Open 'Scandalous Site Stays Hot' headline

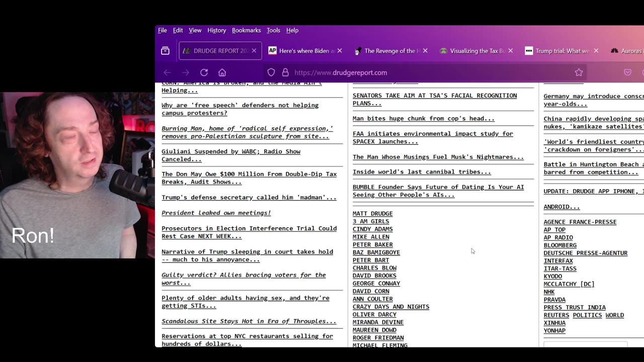[x=249, y=321]
